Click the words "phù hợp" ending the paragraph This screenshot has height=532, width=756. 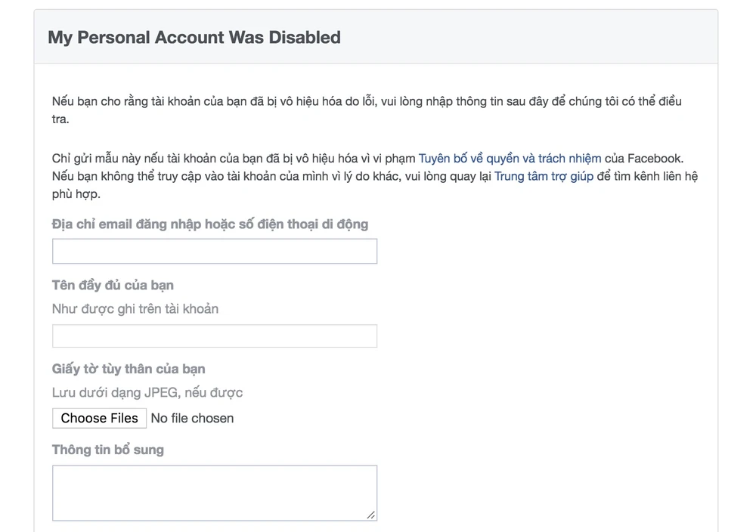point(76,194)
